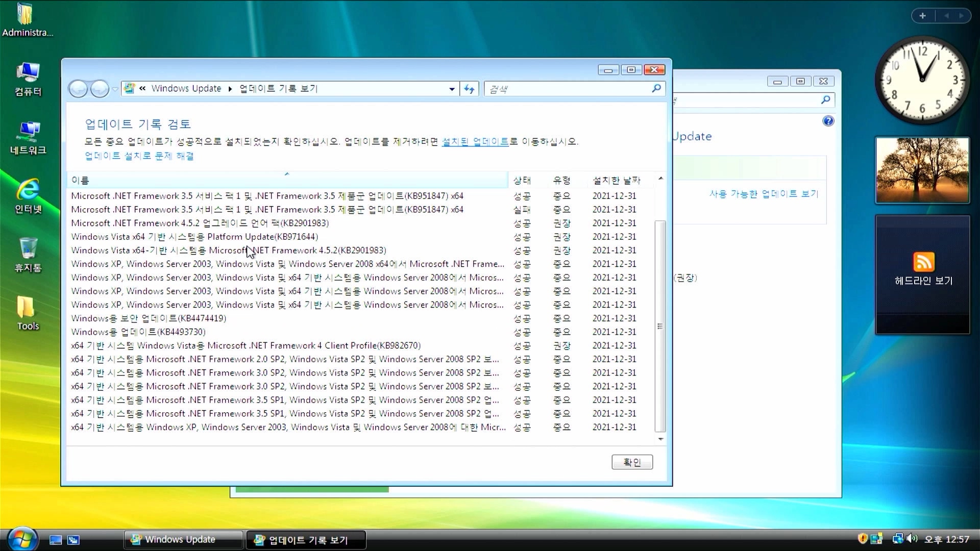This screenshot has width=980, height=551.
Task: Click the 확인 button
Action: [632, 462]
